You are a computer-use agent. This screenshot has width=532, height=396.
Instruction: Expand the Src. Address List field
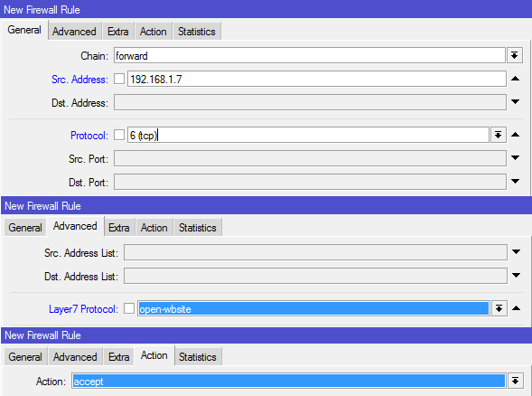516,251
